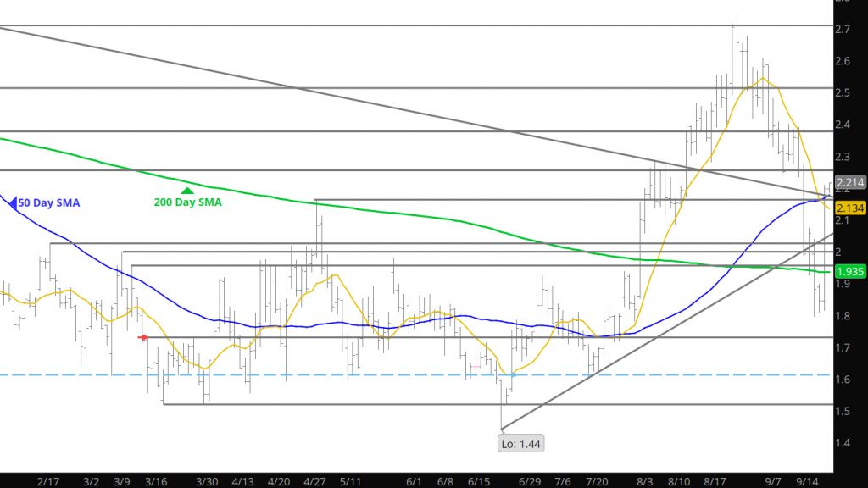Click the '200 Day SMA' text label
The image size is (868, 488).
(x=187, y=202)
